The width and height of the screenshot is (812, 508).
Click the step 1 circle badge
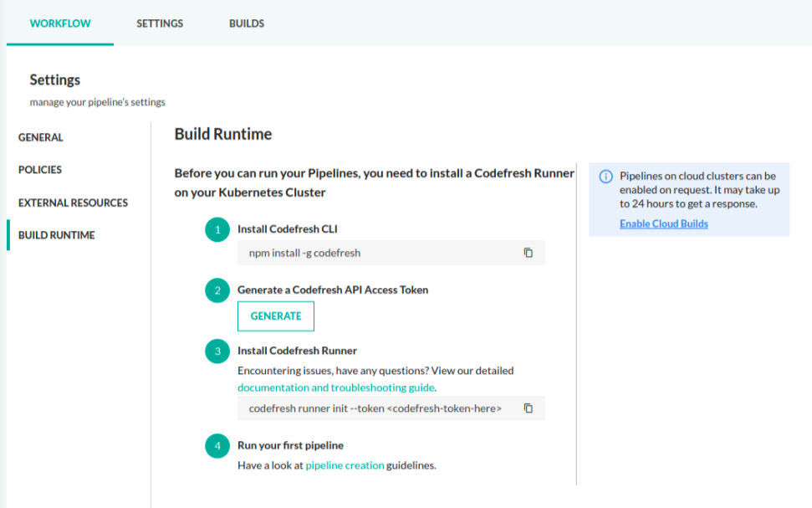(x=217, y=229)
